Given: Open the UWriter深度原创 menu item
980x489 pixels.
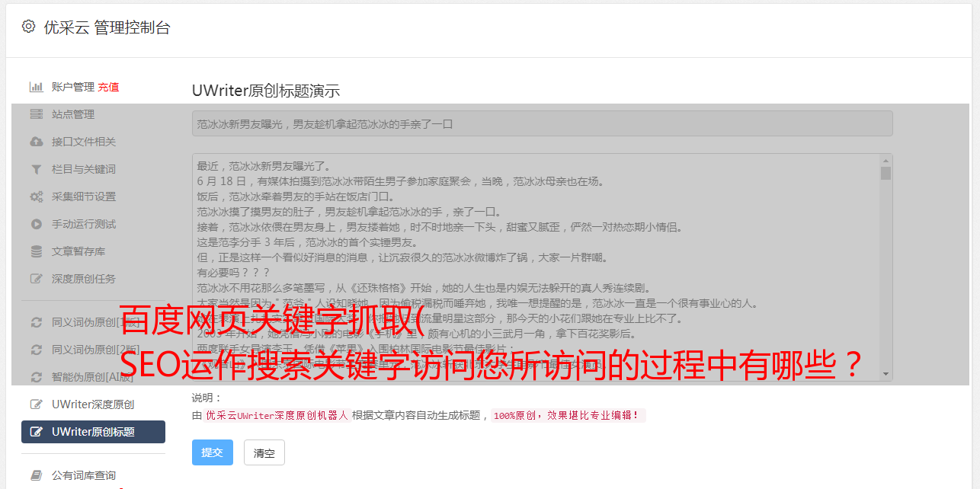Looking at the screenshot, I should click(93, 404).
